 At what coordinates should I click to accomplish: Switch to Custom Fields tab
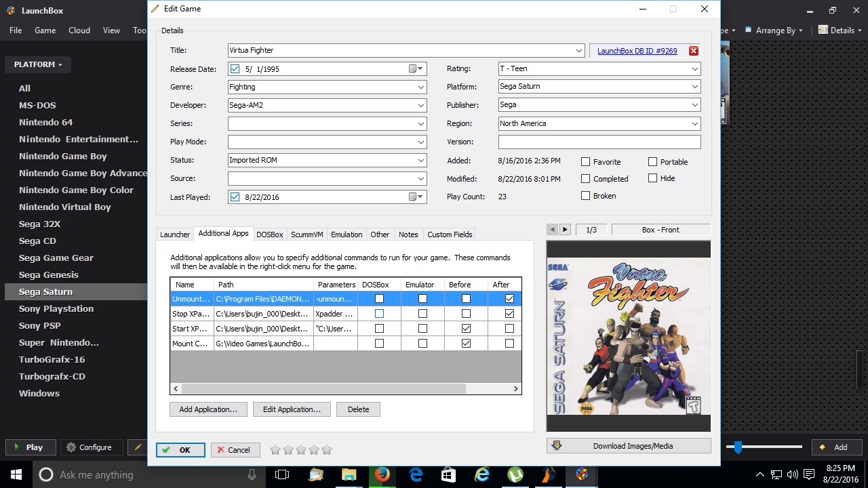coord(450,235)
